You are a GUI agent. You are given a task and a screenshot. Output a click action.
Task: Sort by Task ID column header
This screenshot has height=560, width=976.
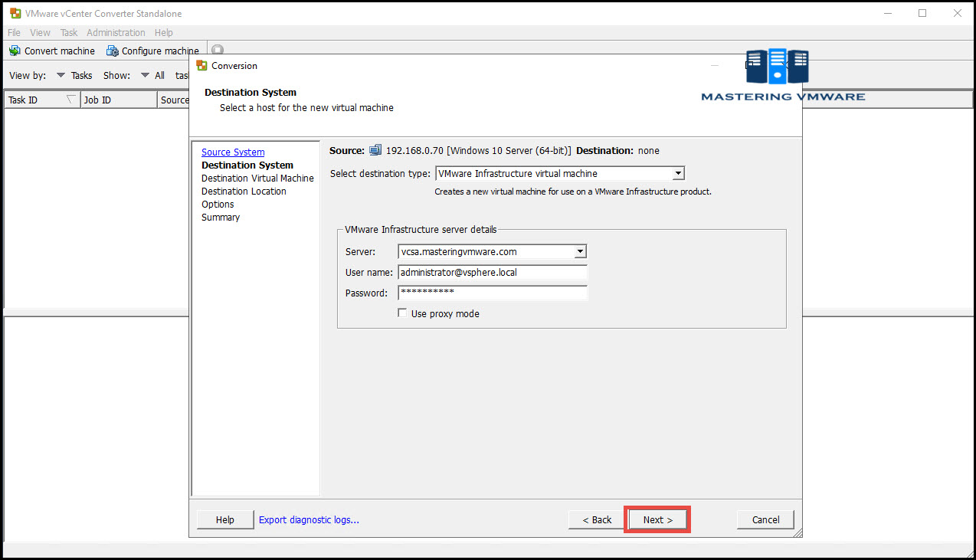tap(42, 100)
